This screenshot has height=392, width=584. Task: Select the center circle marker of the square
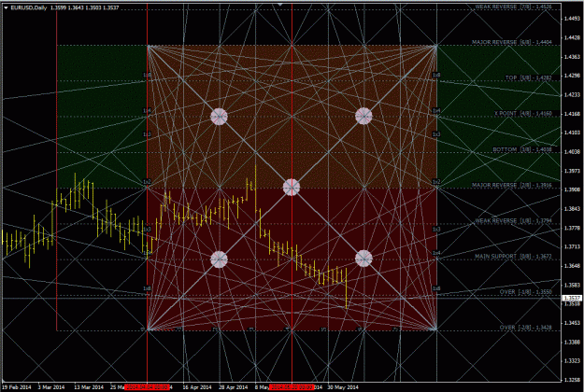coord(292,187)
